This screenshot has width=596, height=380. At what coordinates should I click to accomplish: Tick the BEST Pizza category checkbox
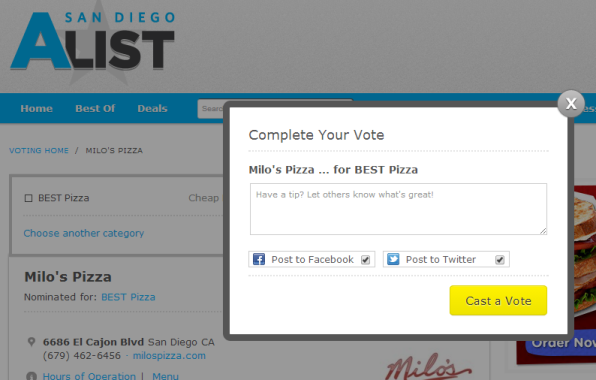[28, 198]
